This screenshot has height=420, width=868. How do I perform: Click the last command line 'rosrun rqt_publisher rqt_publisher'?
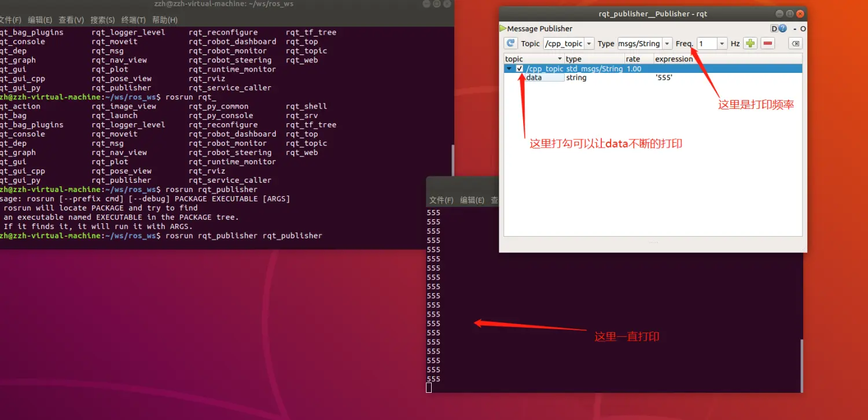244,236
